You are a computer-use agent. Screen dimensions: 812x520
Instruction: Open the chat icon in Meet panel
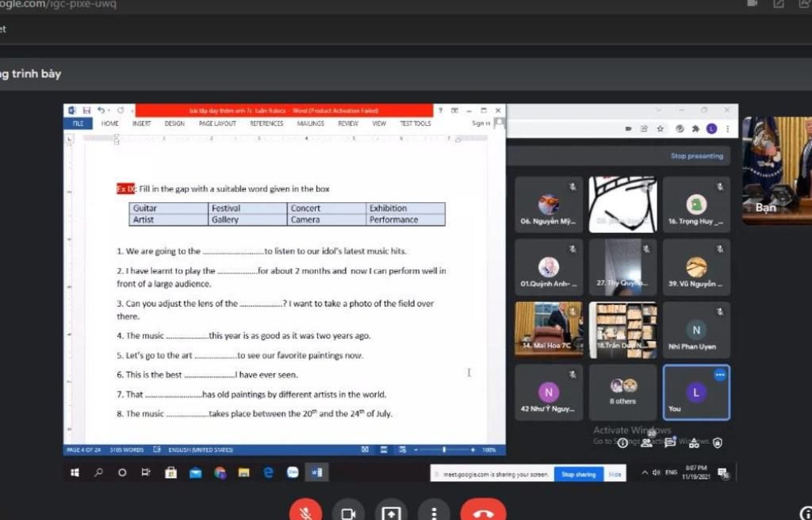click(x=670, y=442)
